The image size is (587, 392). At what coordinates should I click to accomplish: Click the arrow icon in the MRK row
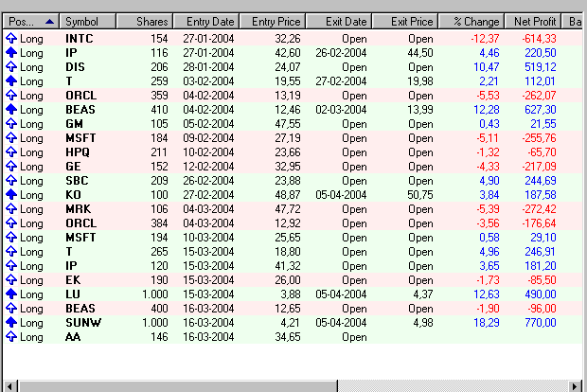tap(11, 209)
